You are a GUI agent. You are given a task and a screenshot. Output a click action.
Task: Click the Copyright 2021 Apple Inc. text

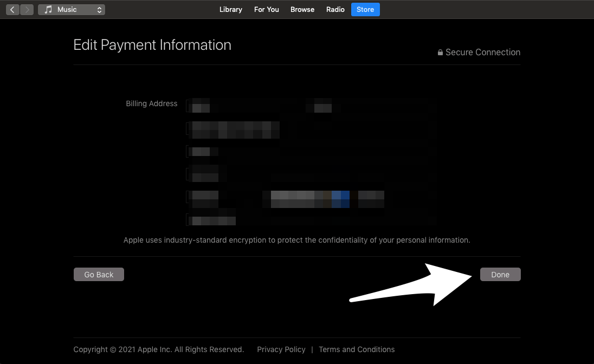(x=159, y=349)
